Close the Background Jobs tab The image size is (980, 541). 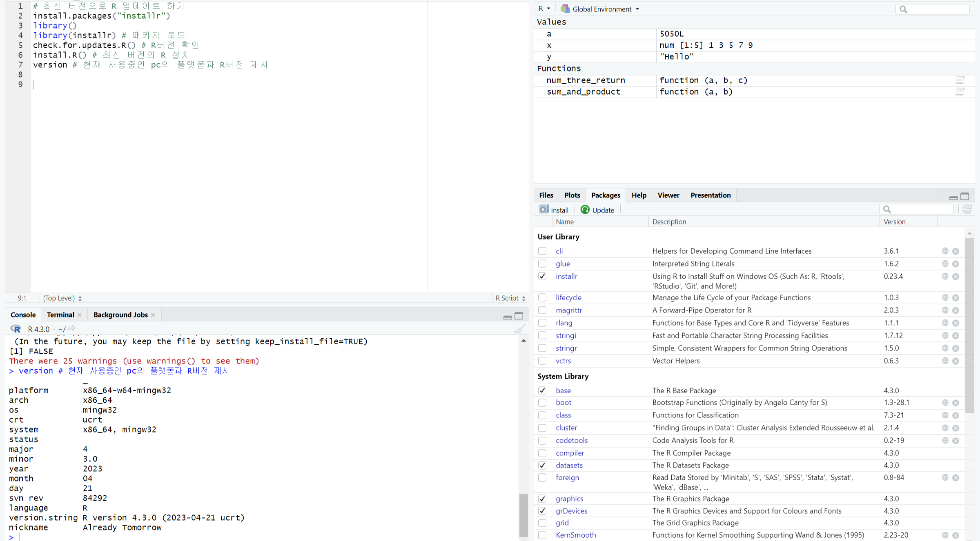point(153,315)
